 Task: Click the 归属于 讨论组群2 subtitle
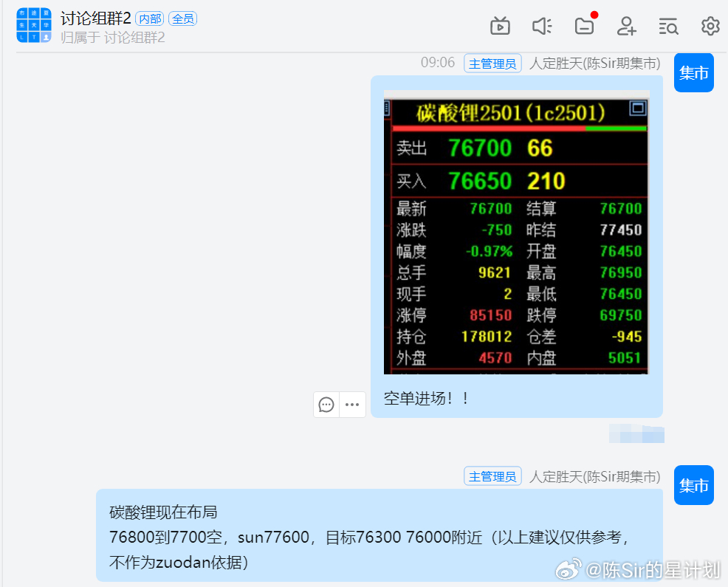coord(113,38)
